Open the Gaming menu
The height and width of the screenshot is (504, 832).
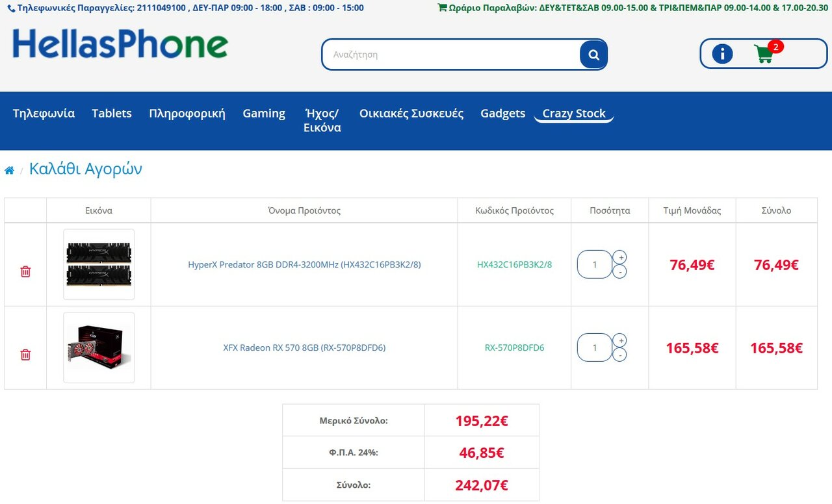(x=264, y=114)
